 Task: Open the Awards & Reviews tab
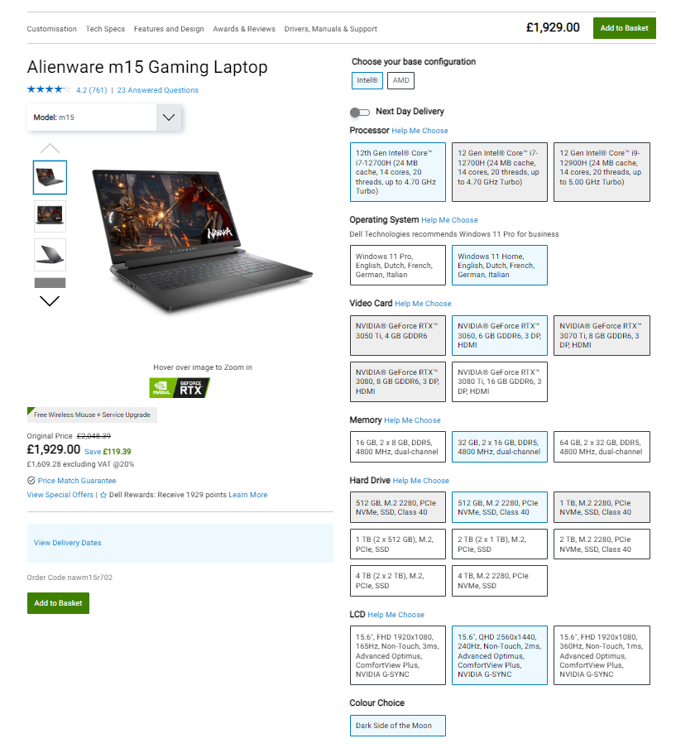click(244, 29)
